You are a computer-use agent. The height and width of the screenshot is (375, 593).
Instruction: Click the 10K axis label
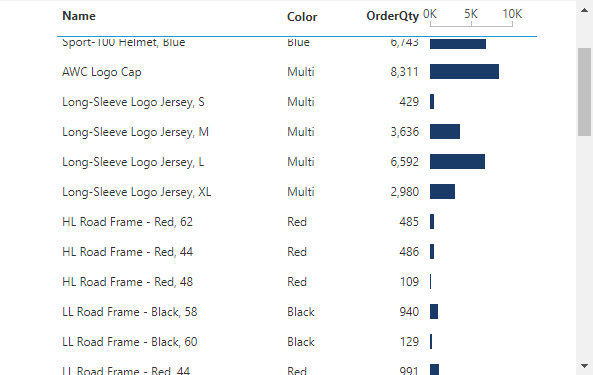coord(512,14)
